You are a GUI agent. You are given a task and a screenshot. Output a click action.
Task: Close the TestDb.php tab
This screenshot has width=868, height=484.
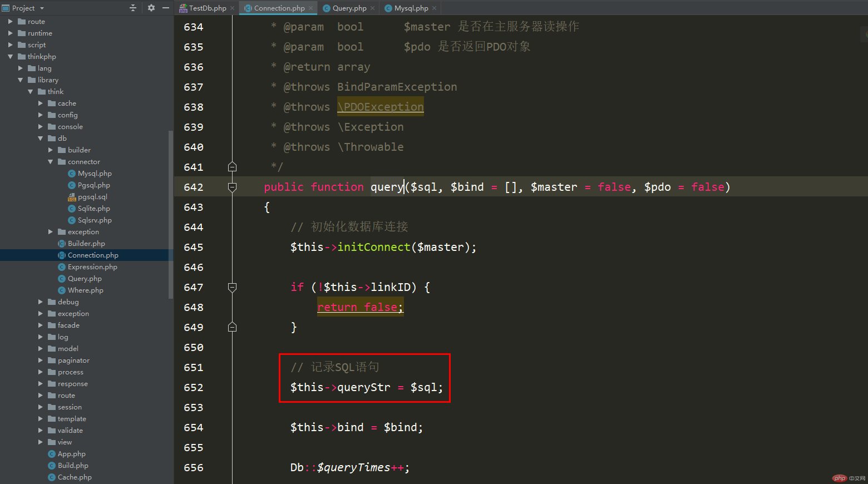(x=233, y=8)
